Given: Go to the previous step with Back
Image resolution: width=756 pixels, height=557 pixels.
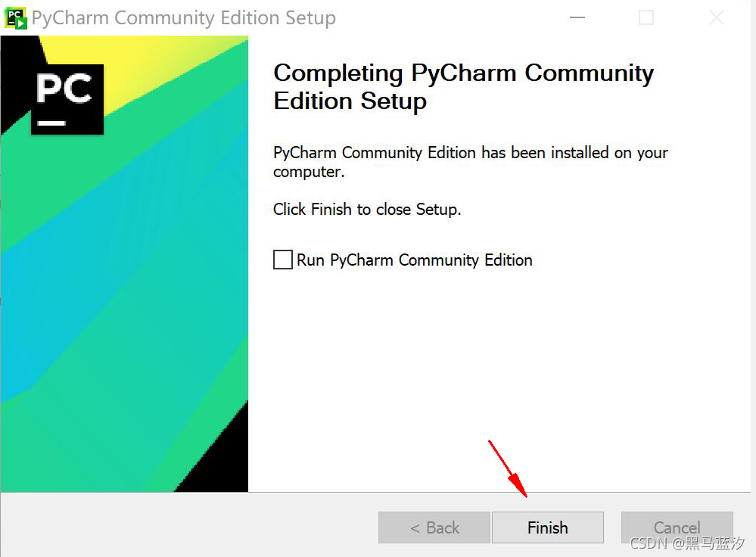Looking at the screenshot, I should point(434,527).
